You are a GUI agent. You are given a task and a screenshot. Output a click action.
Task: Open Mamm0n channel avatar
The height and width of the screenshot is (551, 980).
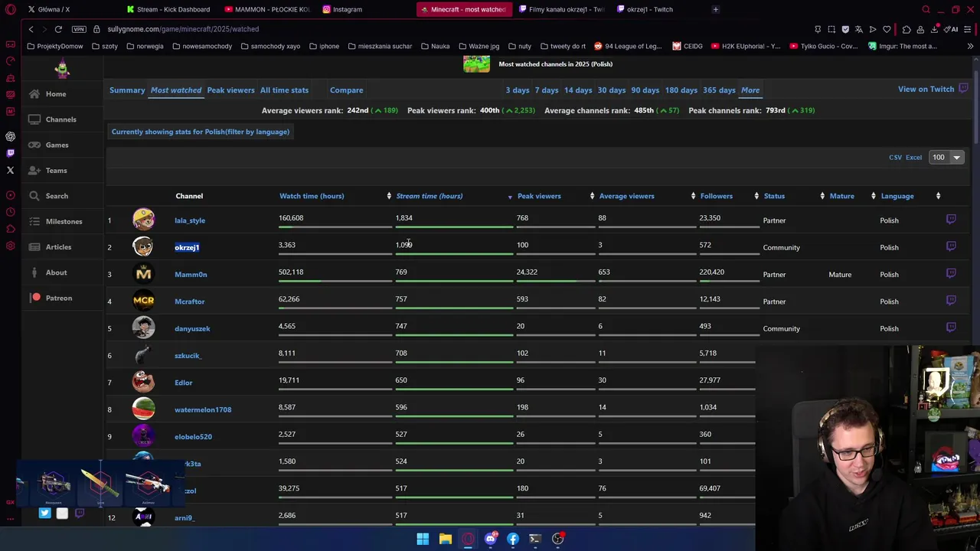pyautogui.click(x=143, y=274)
